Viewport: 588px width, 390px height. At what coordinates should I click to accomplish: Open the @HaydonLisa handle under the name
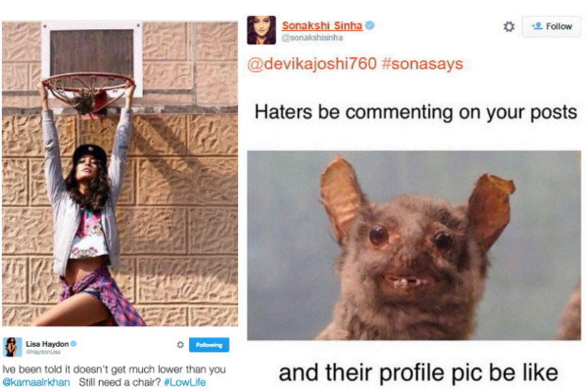pyautogui.click(x=43, y=351)
